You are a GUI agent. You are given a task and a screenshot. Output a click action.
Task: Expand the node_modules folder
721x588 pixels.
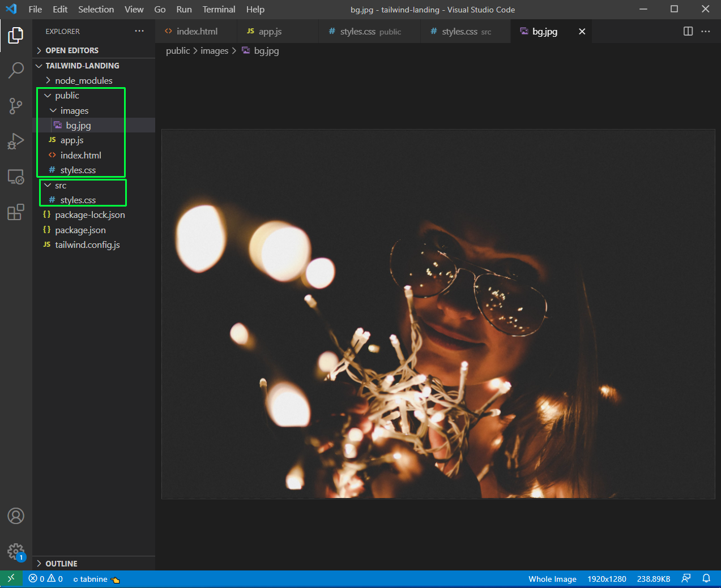point(94,80)
